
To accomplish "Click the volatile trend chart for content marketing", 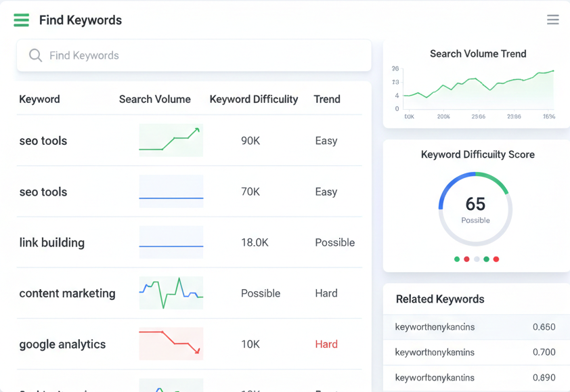I will (171, 293).
